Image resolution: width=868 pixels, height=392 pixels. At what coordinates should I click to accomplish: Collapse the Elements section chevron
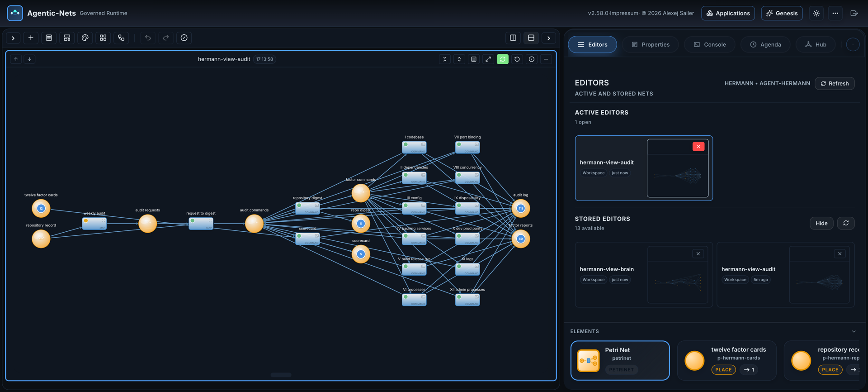(x=854, y=331)
